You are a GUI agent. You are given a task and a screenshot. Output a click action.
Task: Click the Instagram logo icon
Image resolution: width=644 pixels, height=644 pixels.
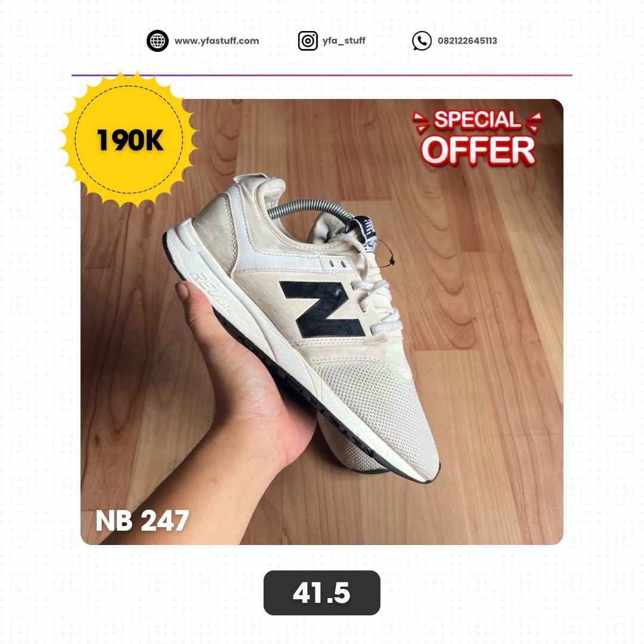pyautogui.click(x=308, y=41)
